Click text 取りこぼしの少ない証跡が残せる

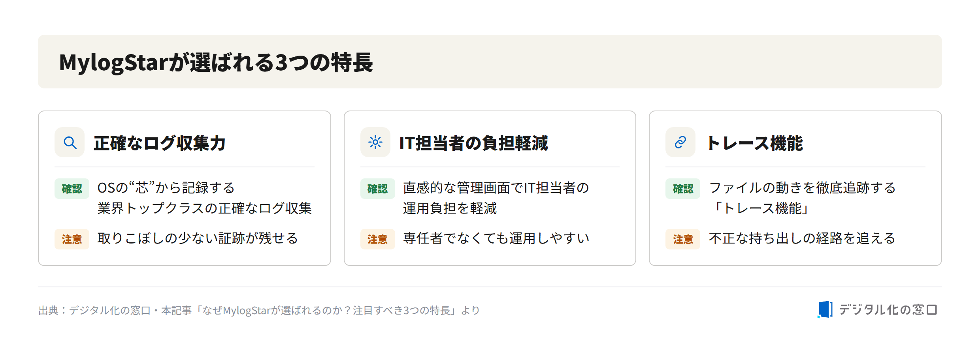[198, 238]
